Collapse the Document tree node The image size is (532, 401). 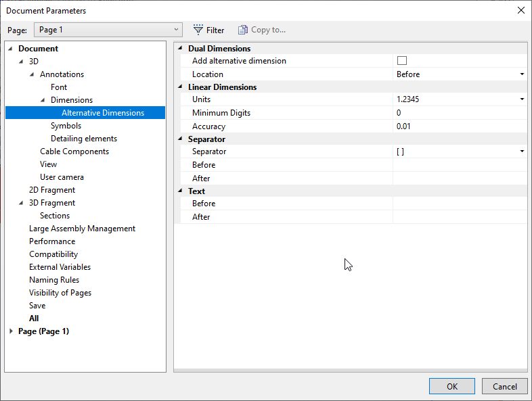11,49
